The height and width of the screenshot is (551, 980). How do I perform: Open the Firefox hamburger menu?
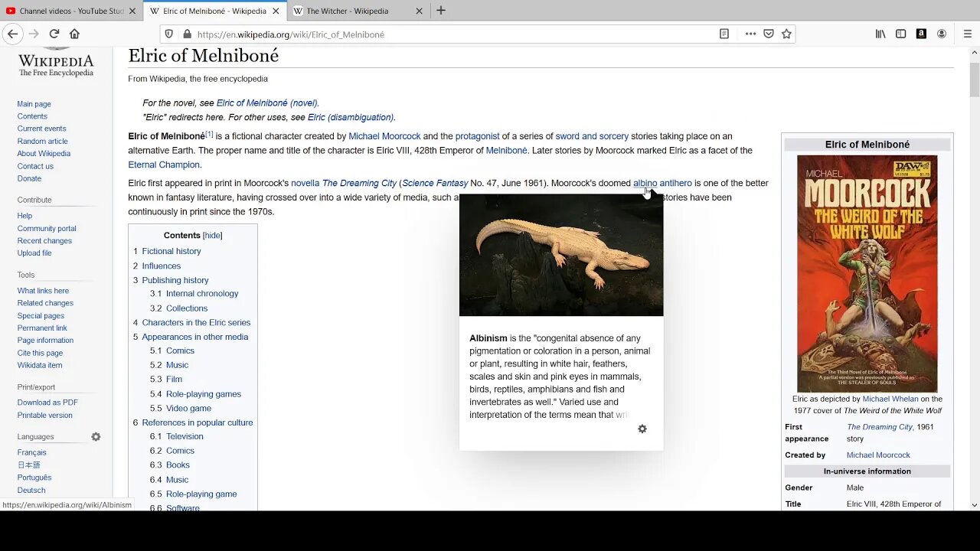pyautogui.click(x=966, y=34)
